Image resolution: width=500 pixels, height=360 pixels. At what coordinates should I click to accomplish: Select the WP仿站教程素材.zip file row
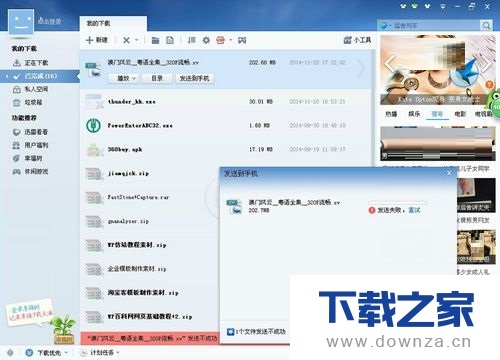pyautogui.click(x=150, y=245)
